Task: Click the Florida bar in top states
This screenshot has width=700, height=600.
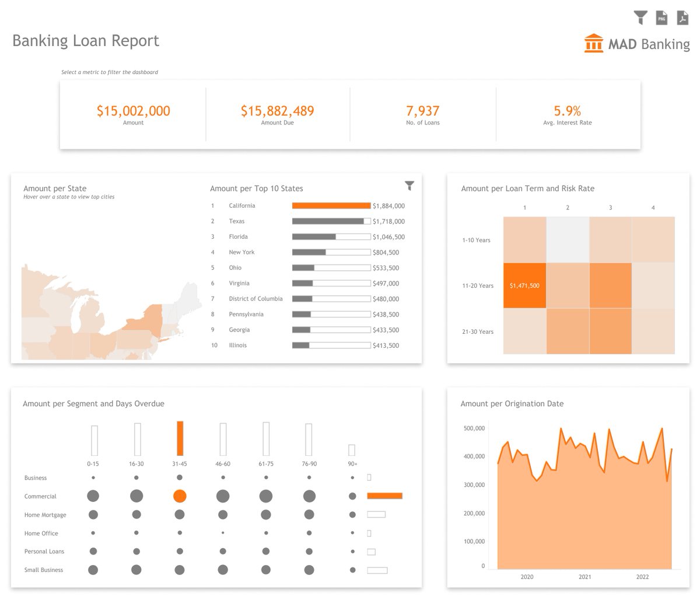Action: pos(331,237)
